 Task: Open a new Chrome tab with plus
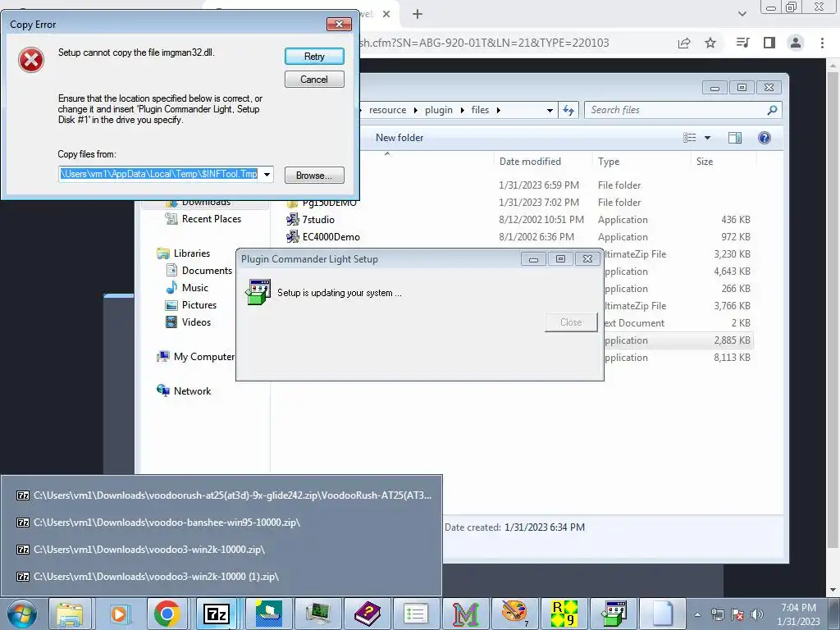click(418, 15)
